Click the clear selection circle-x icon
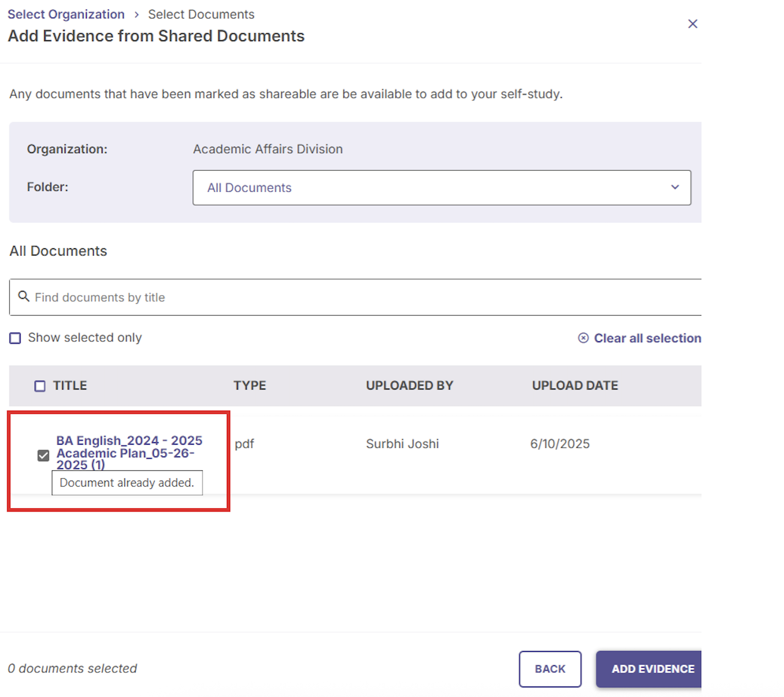 tap(583, 338)
